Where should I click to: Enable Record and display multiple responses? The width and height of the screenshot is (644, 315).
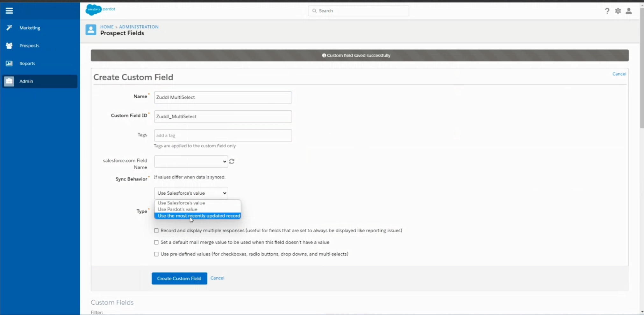point(156,231)
